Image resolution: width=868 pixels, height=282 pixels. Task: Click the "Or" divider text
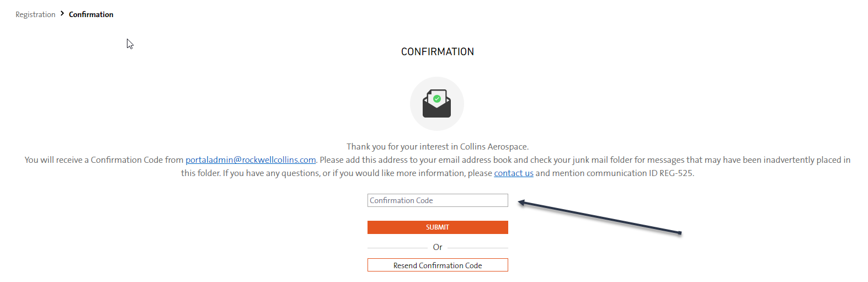437,247
